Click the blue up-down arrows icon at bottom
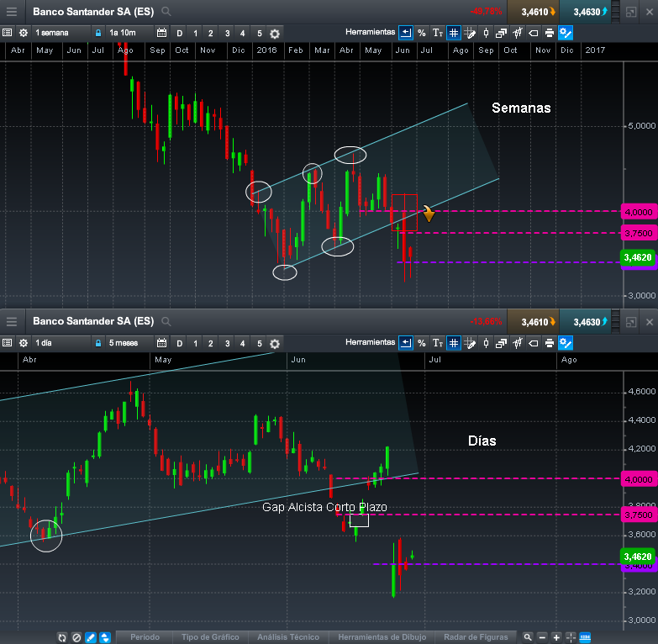 click(x=105, y=638)
